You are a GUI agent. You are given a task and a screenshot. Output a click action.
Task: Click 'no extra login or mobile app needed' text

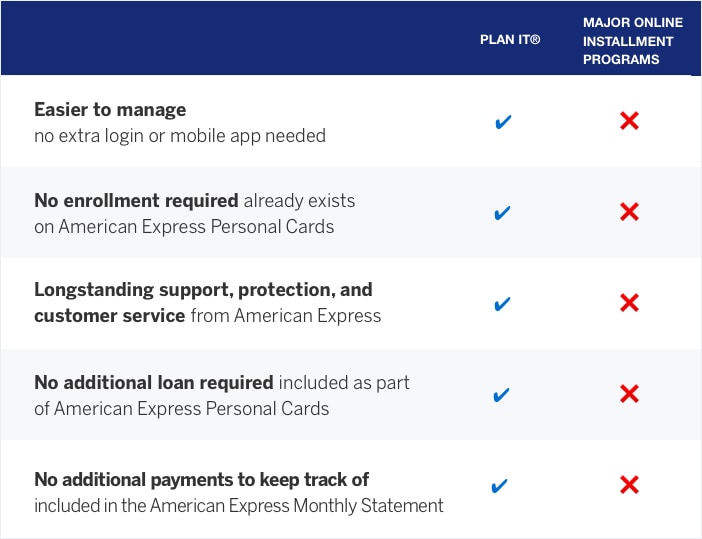180,135
